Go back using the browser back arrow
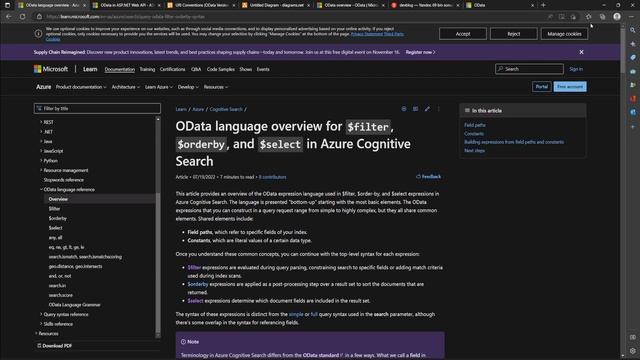 click(x=9, y=17)
